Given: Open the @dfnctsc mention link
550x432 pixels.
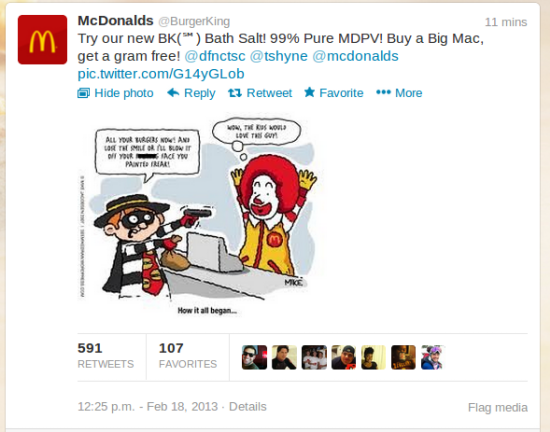Looking at the screenshot, I should (x=215, y=56).
